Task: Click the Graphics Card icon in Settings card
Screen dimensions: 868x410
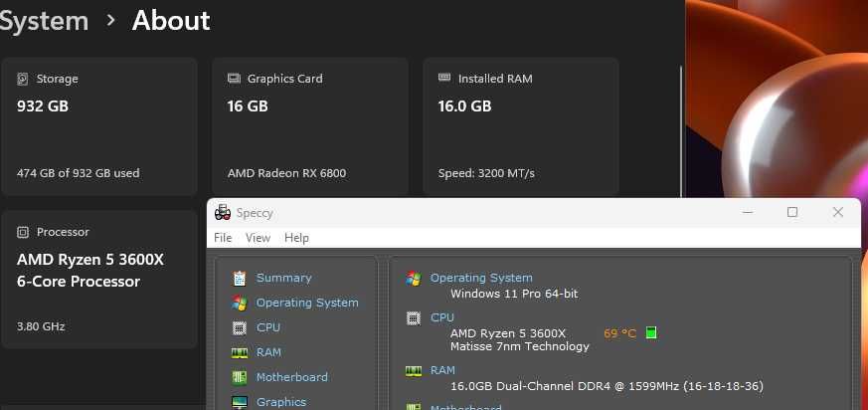Action: click(x=234, y=79)
